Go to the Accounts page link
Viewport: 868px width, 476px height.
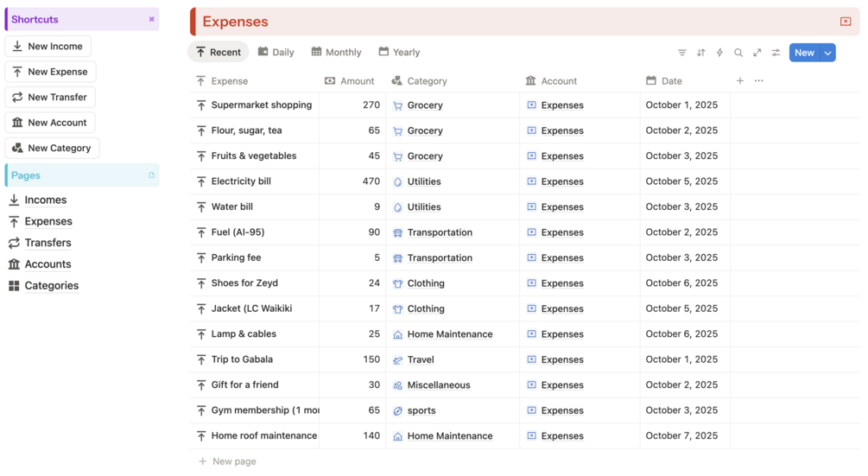[48, 264]
